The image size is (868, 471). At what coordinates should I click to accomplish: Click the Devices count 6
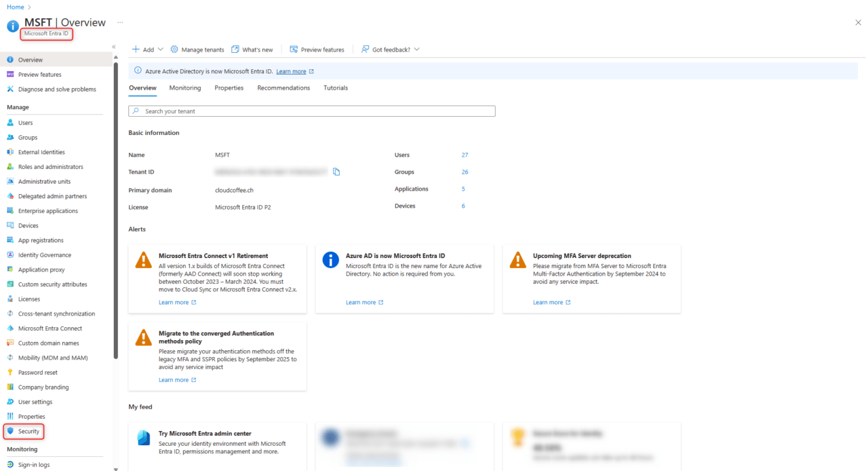463,206
